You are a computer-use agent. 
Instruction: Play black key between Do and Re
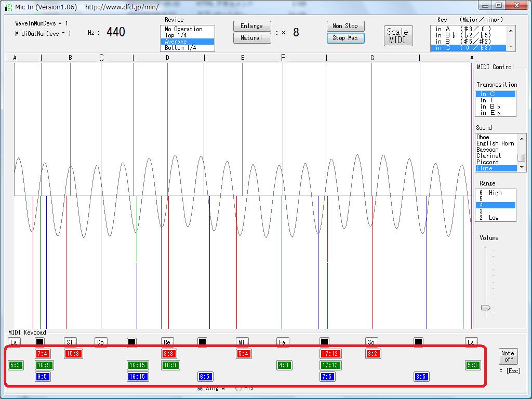pyautogui.click(x=131, y=342)
